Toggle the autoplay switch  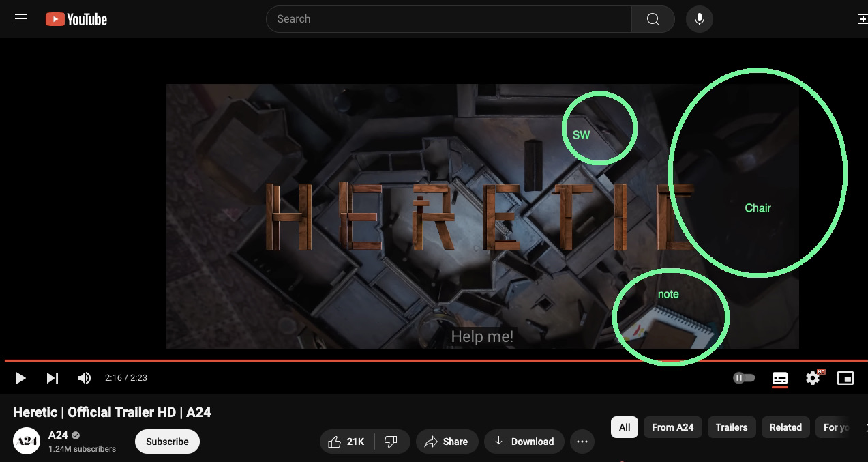tap(744, 378)
